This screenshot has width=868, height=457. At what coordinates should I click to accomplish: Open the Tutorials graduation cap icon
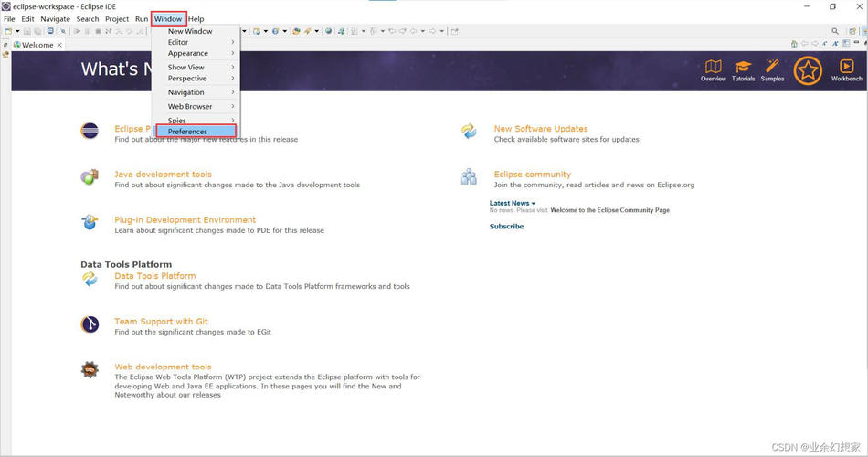coord(743,67)
